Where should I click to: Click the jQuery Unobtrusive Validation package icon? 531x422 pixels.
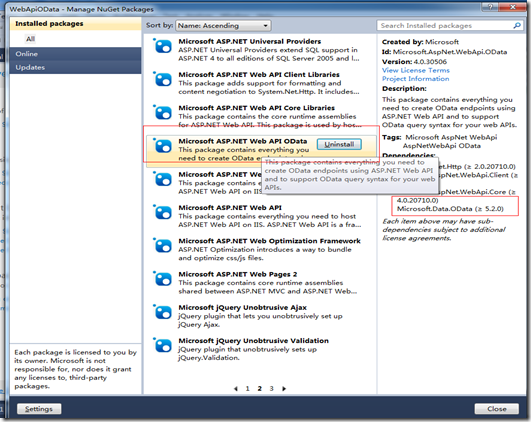[x=163, y=345]
